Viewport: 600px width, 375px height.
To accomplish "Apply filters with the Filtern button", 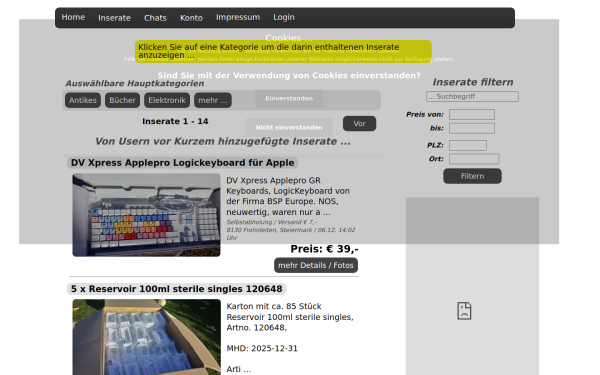I will [x=472, y=176].
